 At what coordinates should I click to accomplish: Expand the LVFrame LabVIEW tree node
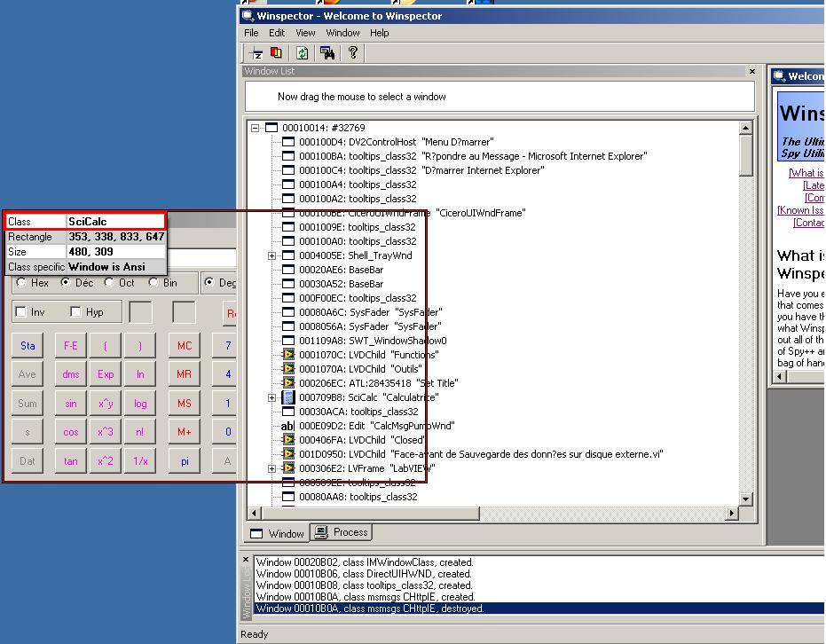271,468
